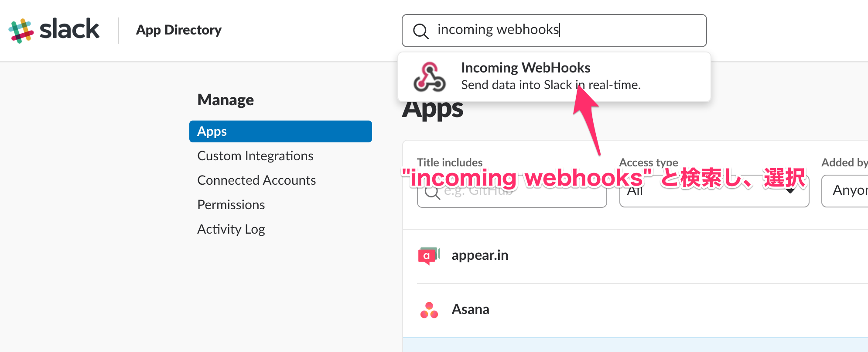This screenshot has width=868, height=352.
Task: Click the Slack logo icon
Action: click(21, 31)
